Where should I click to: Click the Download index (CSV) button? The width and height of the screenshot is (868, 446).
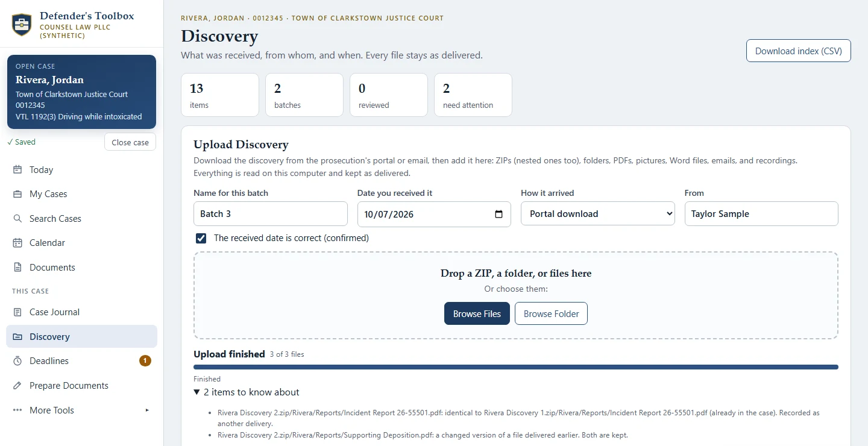pos(799,51)
